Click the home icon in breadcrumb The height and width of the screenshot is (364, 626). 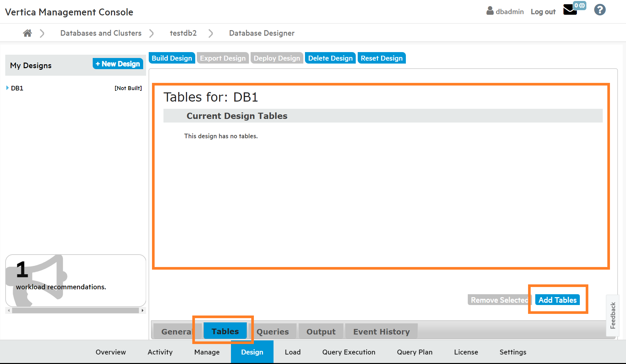(x=28, y=33)
